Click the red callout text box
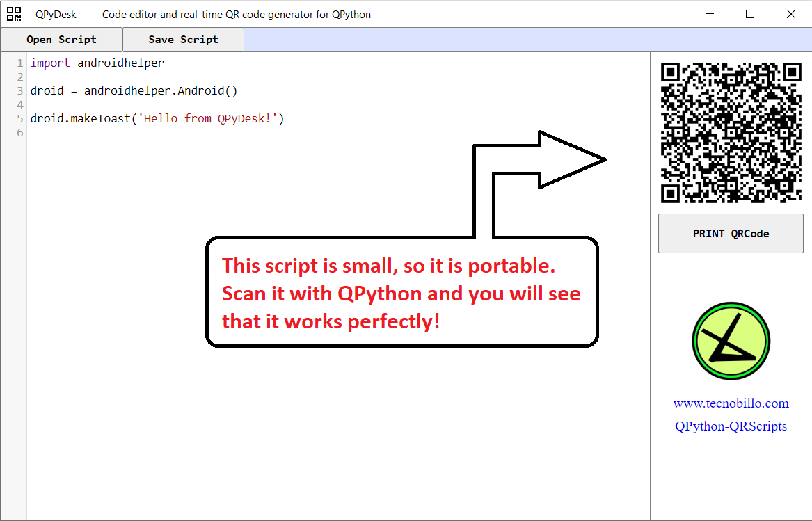The height and width of the screenshot is (521, 812). pos(401,293)
